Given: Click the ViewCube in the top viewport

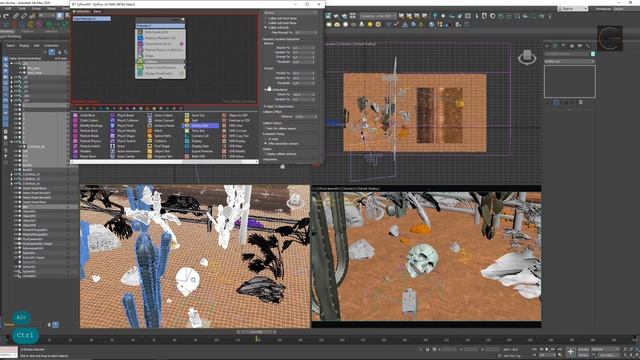Looking at the screenshot, I should pos(527,57).
